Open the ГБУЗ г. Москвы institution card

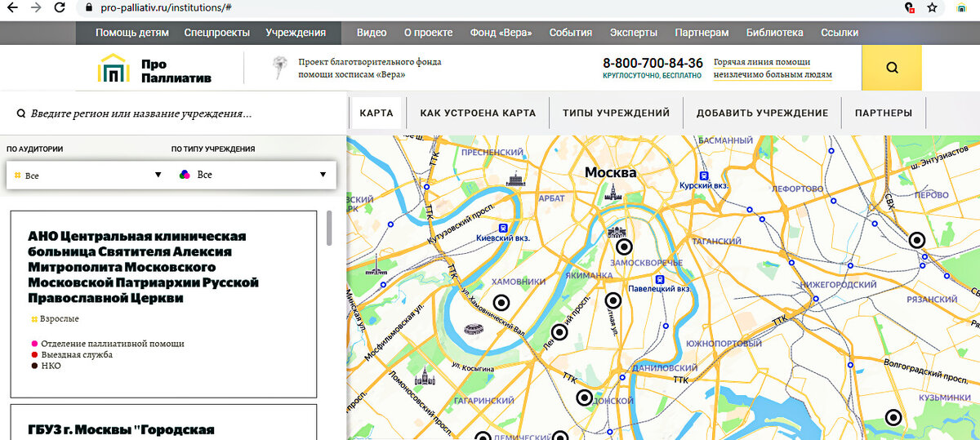pyautogui.click(x=163, y=422)
